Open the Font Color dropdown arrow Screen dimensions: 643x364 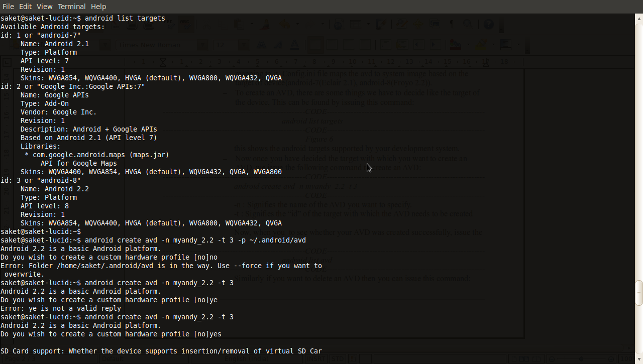(x=467, y=45)
